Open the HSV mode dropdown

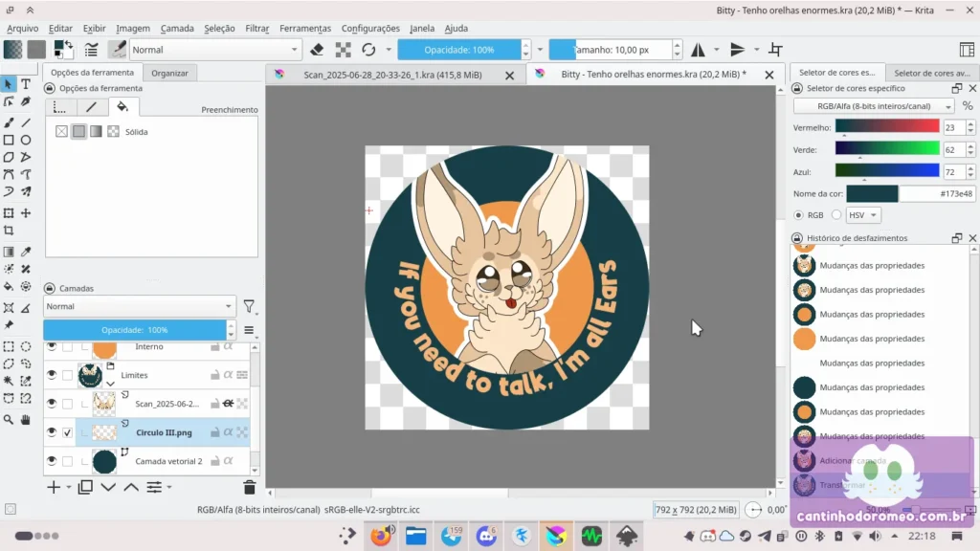[863, 215]
